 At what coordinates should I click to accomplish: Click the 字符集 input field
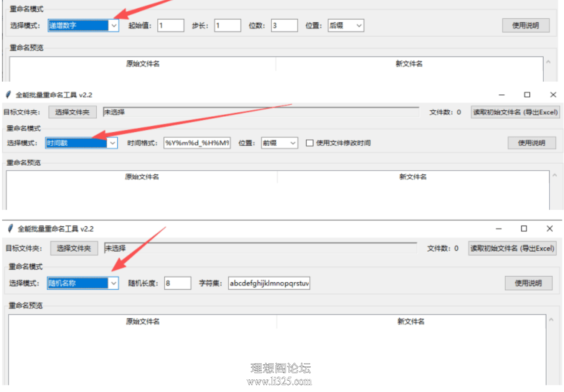[269, 283]
